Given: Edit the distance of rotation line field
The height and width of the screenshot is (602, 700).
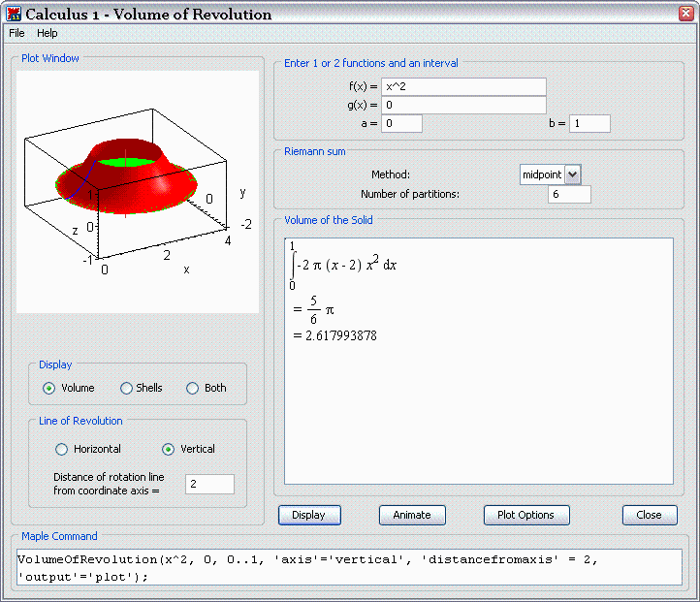Looking at the screenshot, I should click(x=208, y=484).
